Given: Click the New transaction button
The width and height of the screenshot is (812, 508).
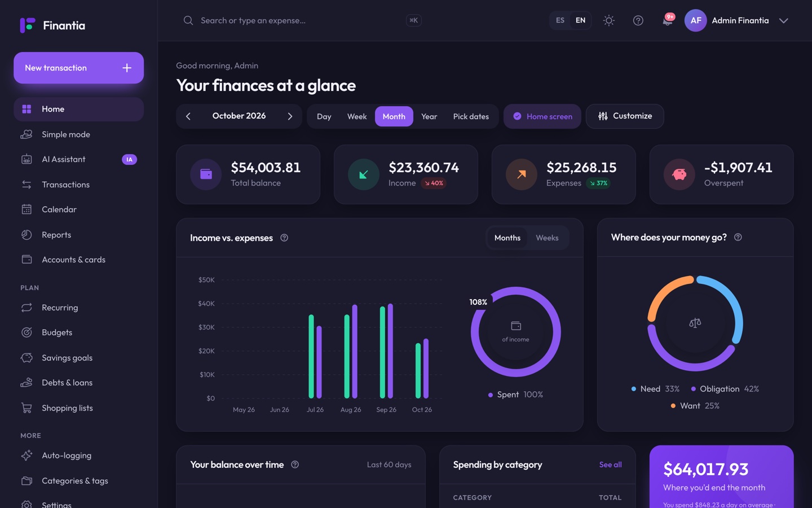Looking at the screenshot, I should coord(78,68).
